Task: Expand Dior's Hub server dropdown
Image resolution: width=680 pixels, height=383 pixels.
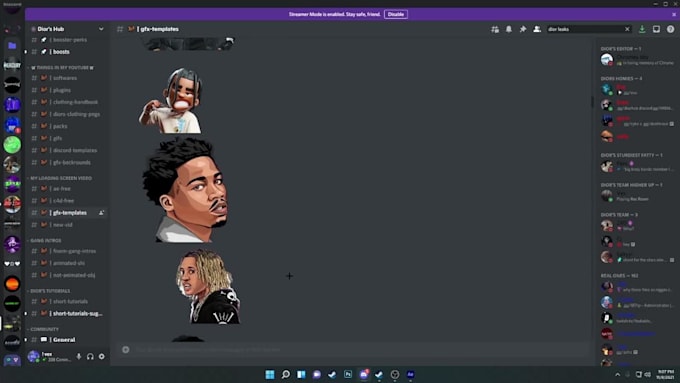Action: pyautogui.click(x=101, y=29)
